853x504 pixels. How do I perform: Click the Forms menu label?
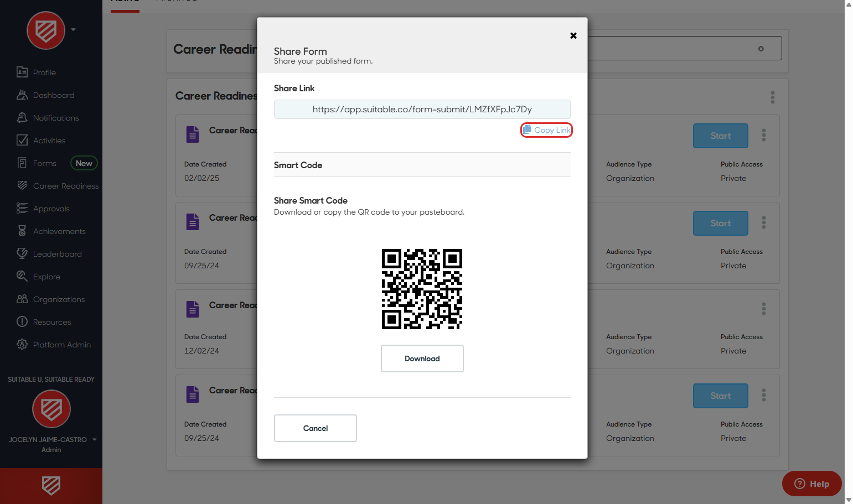pos(45,163)
